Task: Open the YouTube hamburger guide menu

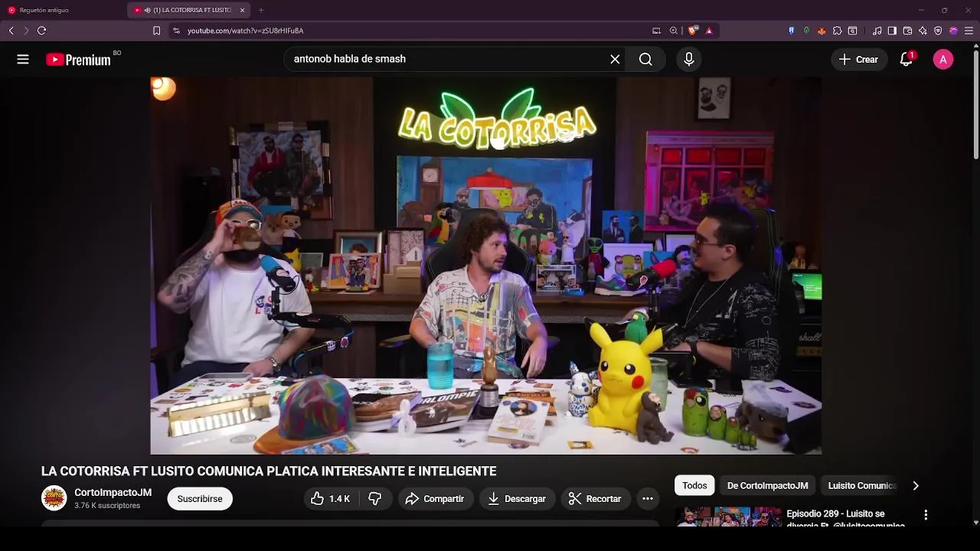Action: click(23, 59)
